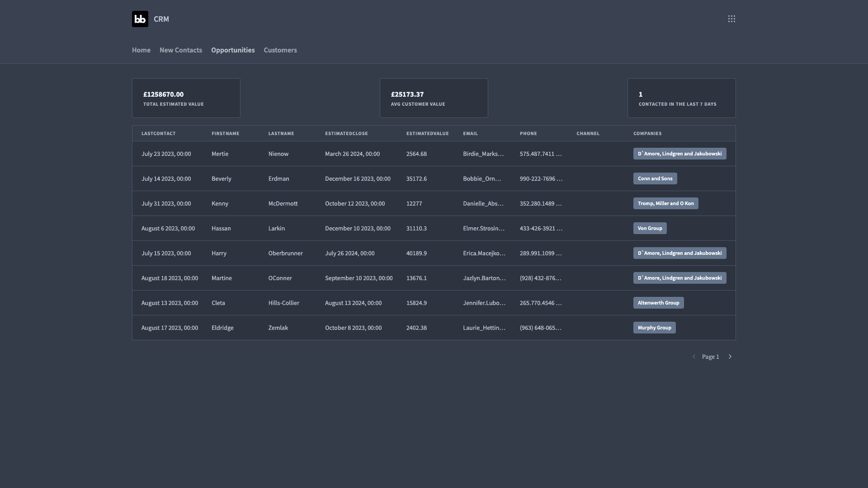Click the 'August 6 2023, 00:00' cell

tap(168, 228)
